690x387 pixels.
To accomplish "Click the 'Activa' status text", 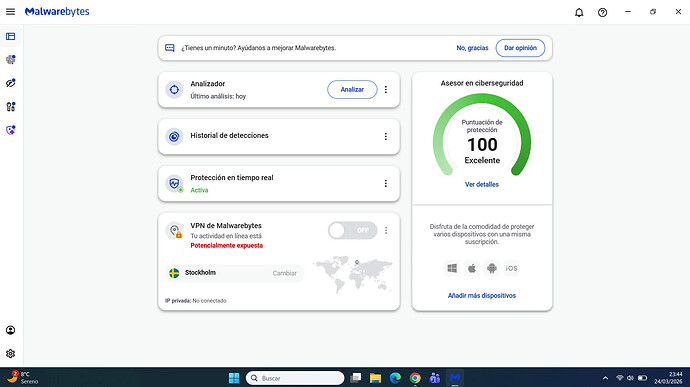I will (199, 190).
